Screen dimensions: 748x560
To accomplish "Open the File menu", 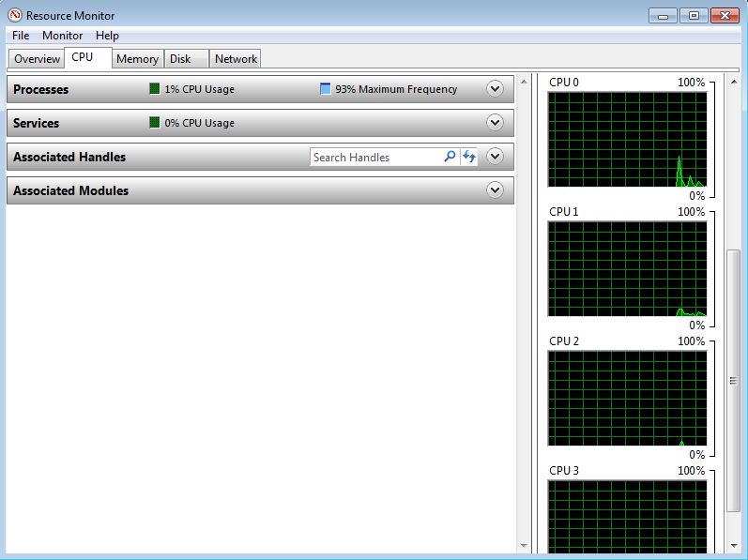I will click(x=21, y=36).
